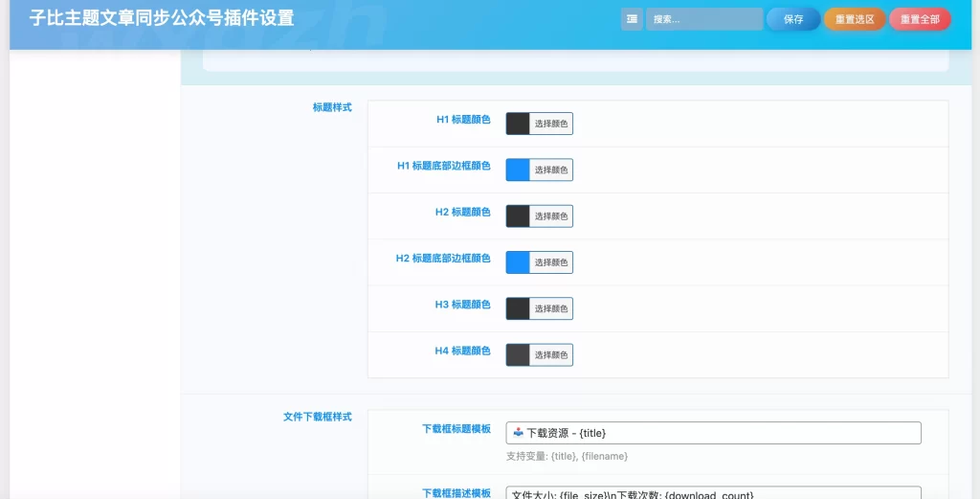Click the 子比主题文章同步公众号插件设置 page title

pos(162,18)
